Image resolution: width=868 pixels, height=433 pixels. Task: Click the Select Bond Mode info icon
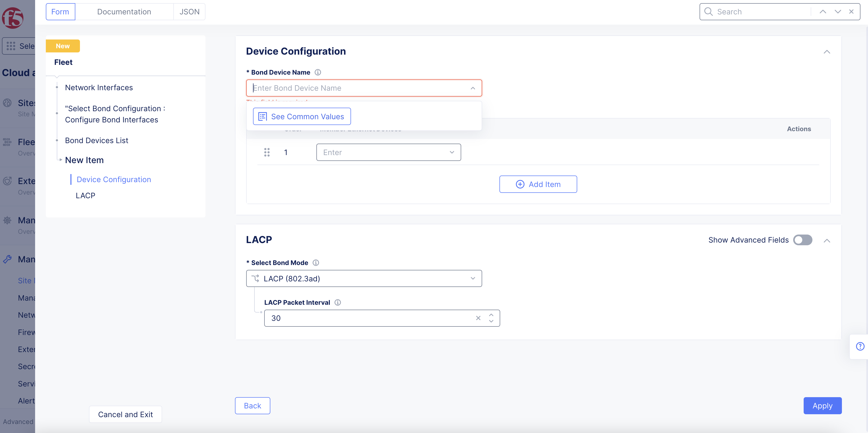point(316,263)
